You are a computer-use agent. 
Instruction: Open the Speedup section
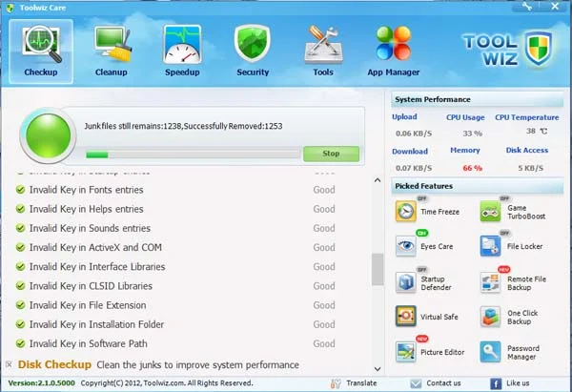182,52
